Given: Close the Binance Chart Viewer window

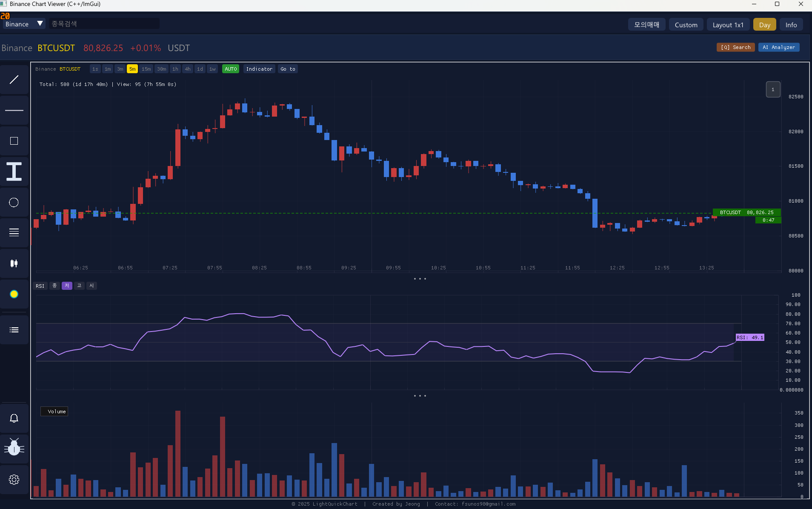Looking at the screenshot, I should click(x=801, y=4).
